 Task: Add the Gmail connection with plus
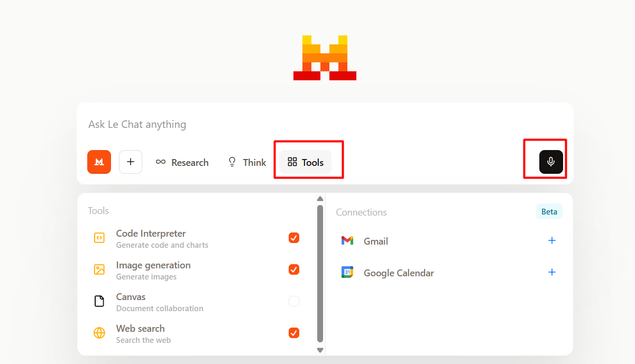(x=552, y=240)
